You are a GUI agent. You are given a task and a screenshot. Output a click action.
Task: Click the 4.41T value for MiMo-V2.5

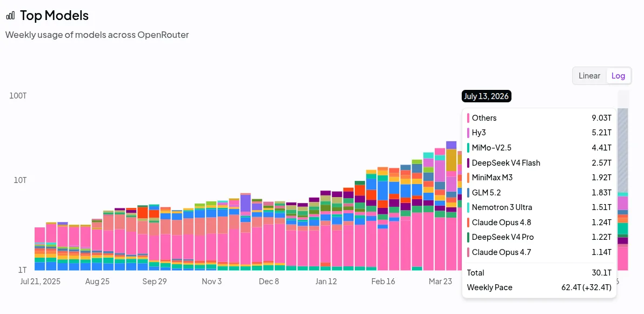[x=601, y=148]
